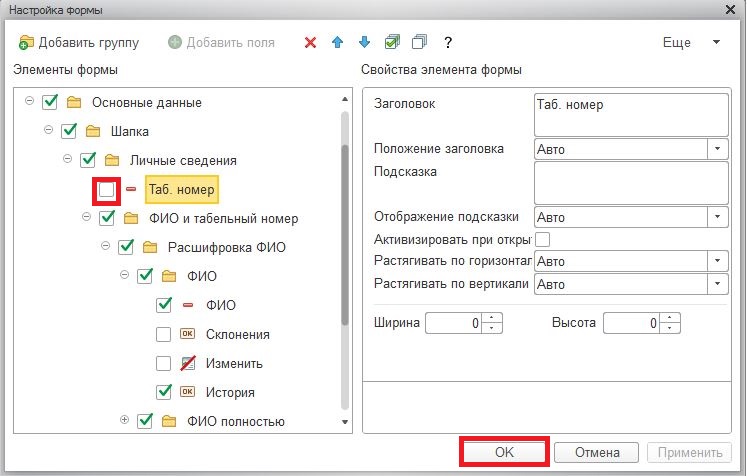
Task: Collapse the Шапка tree node
Action: pos(49,130)
